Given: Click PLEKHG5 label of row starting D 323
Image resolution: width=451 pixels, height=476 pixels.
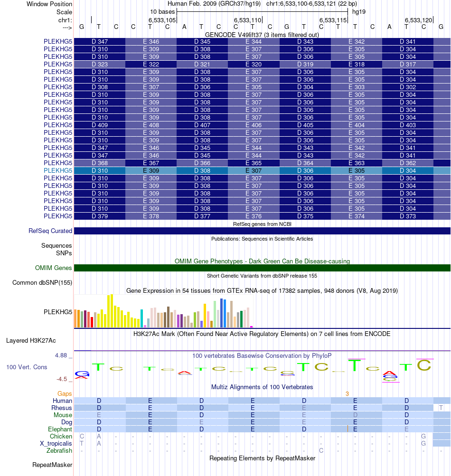Looking at the screenshot, I should (58, 64).
